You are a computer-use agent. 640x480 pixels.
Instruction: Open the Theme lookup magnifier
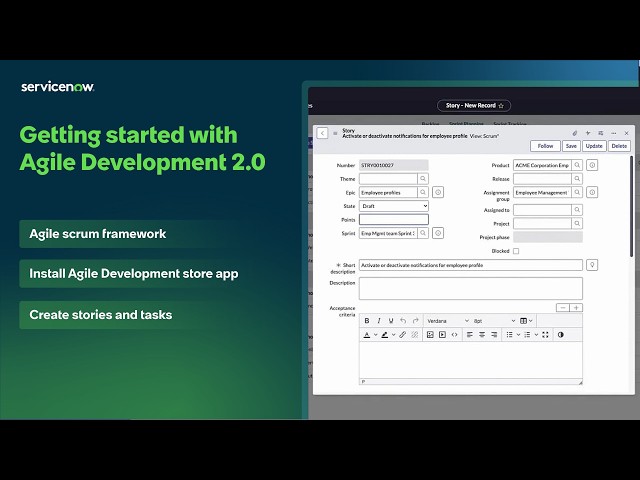423,179
